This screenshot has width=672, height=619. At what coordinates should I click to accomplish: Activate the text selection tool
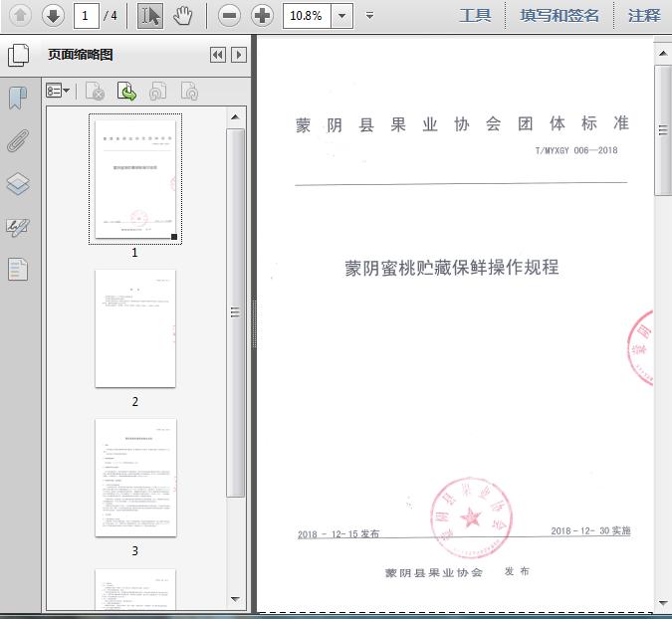click(x=150, y=16)
